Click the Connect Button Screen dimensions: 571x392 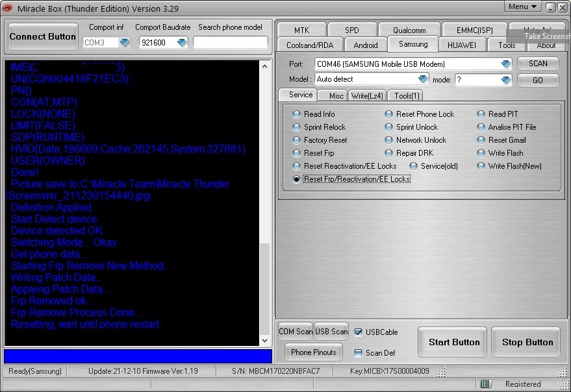click(43, 36)
